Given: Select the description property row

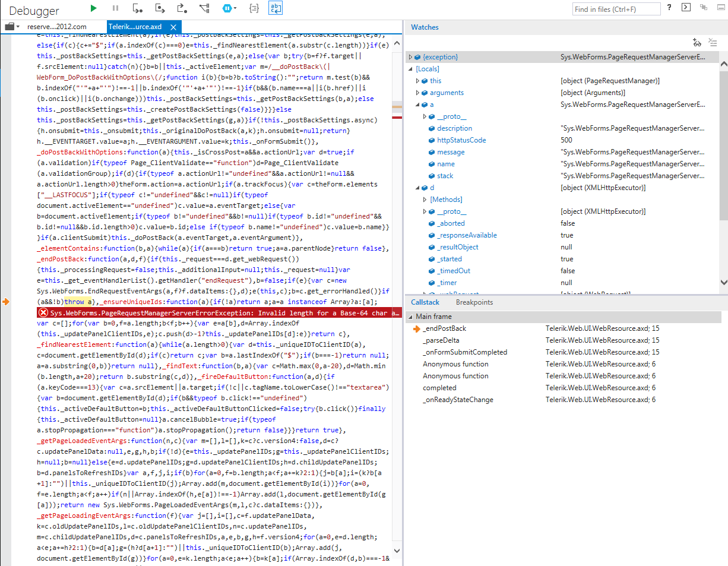Looking at the screenshot, I should [562, 128].
